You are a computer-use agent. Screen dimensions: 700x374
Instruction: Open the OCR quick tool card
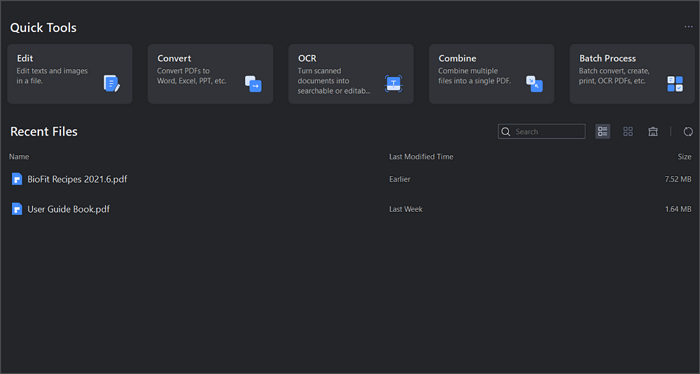pyautogui.click(x=351, y=74)
